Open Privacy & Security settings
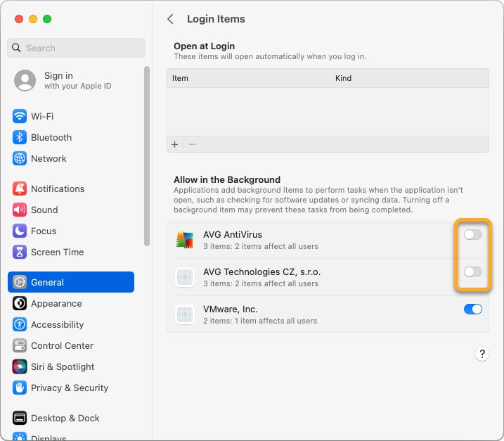 [x=69, y=388]
